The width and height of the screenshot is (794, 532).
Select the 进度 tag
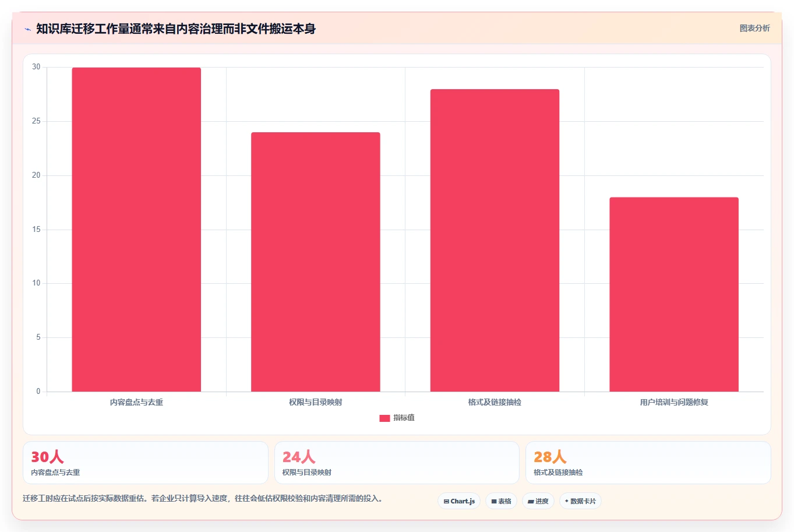[538, 501]
